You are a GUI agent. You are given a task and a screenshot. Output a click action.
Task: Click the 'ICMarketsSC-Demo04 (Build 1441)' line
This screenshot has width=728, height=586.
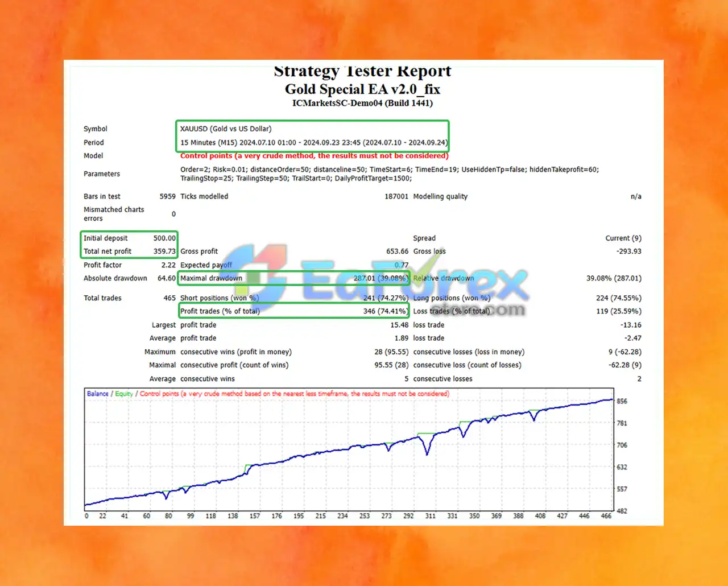pyautogui.click(x=362, y=103)
